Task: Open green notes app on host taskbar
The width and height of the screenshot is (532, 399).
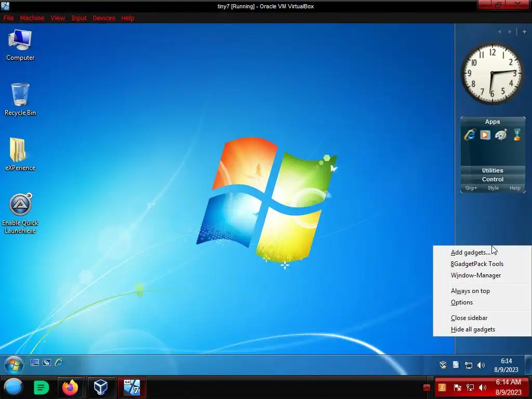Action: [x=42, y=387]
